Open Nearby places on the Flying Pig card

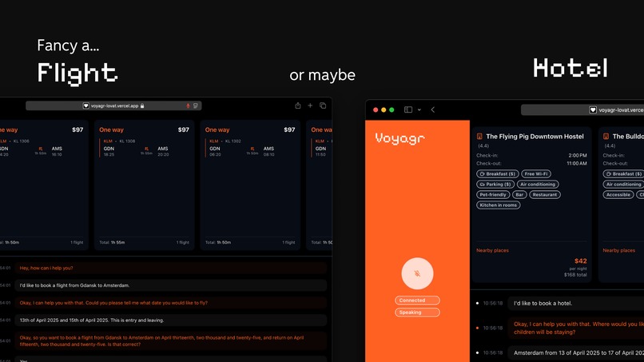click(x=492, y=250)
